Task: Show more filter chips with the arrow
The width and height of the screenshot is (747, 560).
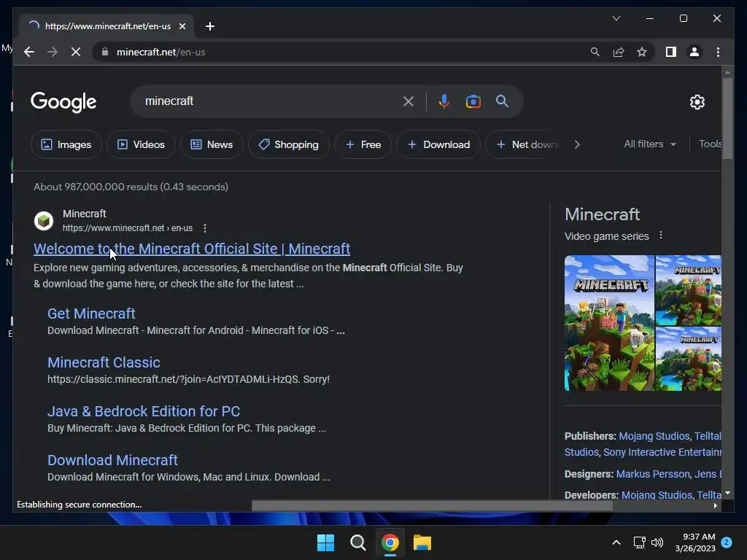Action: (x=577, y=144)
